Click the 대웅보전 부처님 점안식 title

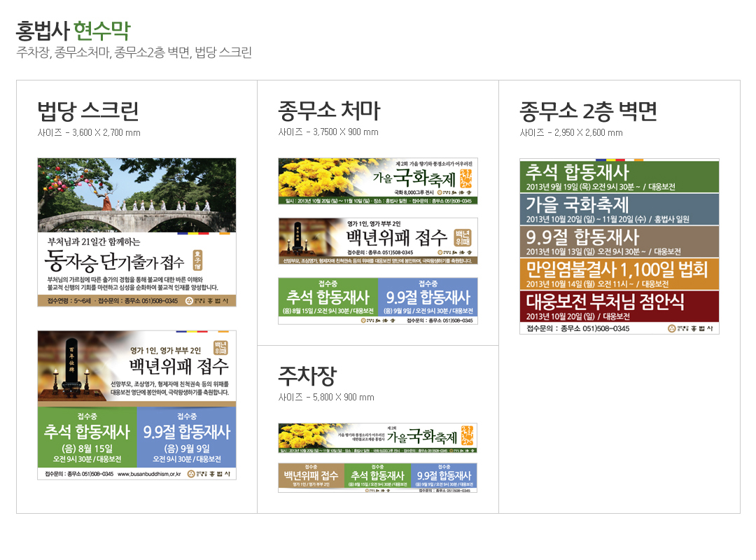tap(605, 302)
